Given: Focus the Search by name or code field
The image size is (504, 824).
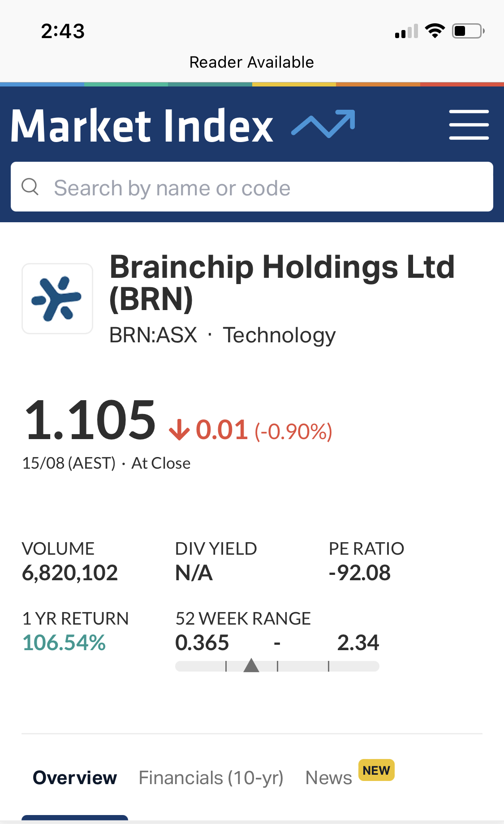Looking at the screenshot, I should pos(260,187).
